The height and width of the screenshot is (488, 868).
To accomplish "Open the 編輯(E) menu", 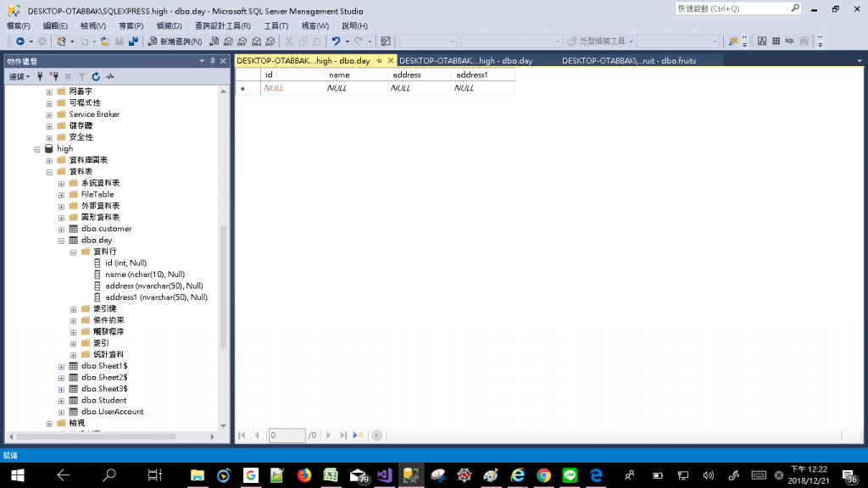I will (x=55, y=26).
